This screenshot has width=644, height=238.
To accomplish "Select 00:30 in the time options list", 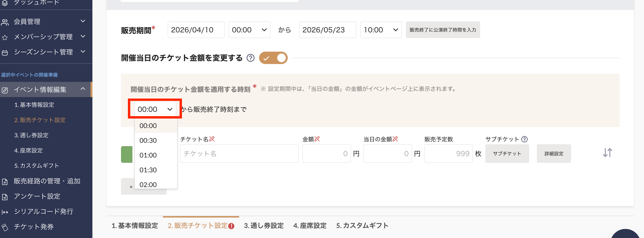I will [148, 140].
